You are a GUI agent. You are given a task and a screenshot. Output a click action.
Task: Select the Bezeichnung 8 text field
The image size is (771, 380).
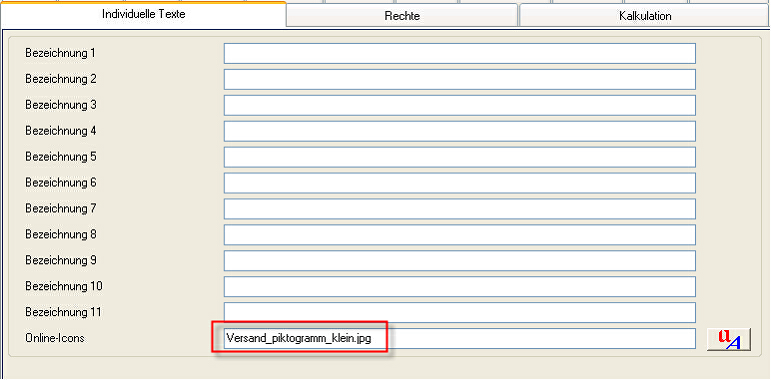click(460, 235)
